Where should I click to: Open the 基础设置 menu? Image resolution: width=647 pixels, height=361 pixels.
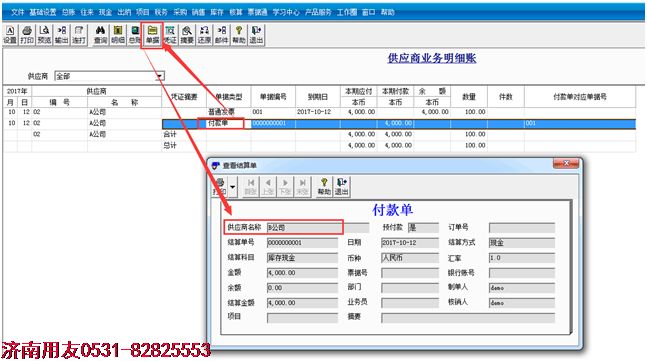pyautogui.click(x=43, y=12)
